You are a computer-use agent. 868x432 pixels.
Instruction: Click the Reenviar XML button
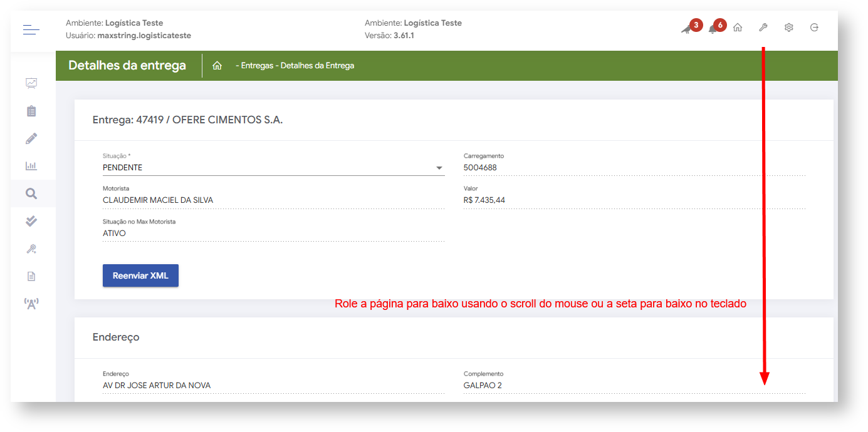coord(140,275)
